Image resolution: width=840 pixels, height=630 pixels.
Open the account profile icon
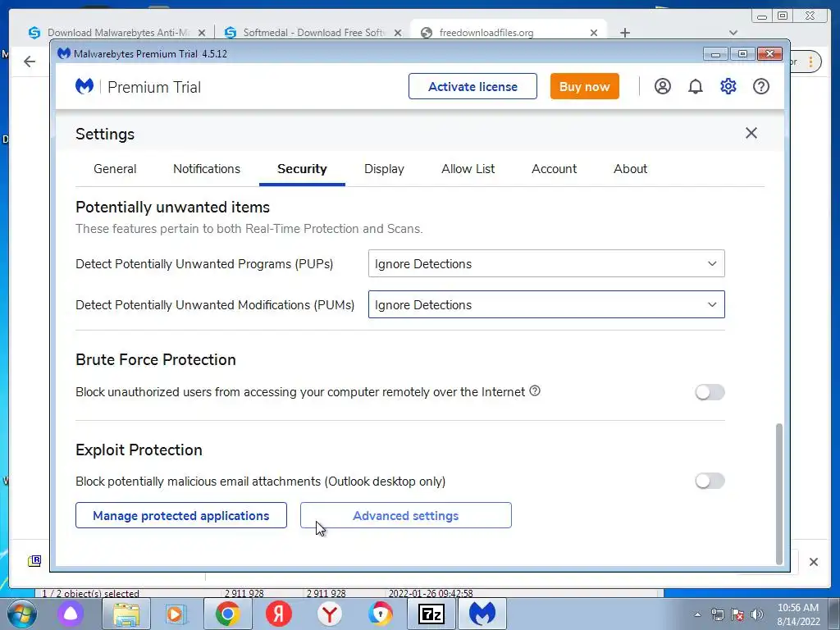coord(662,86)
